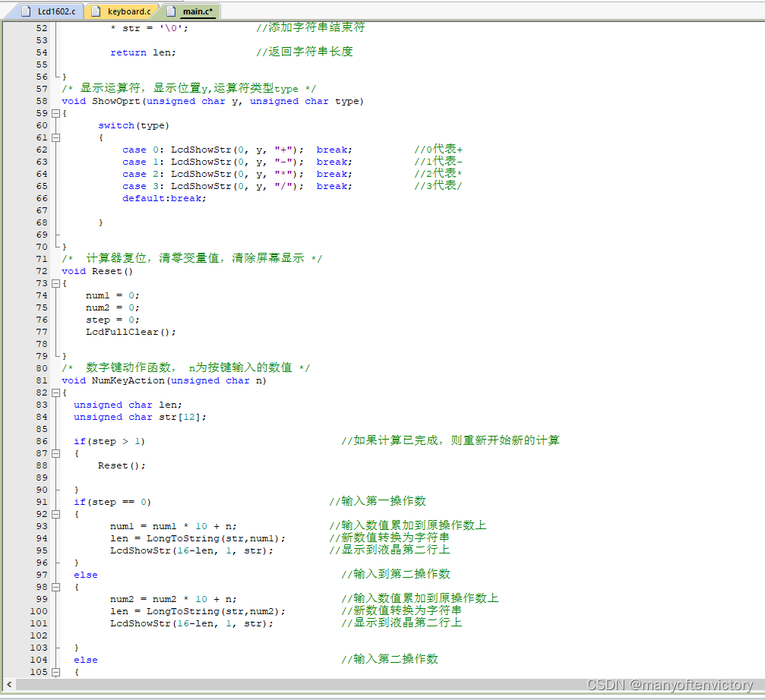Switch to the Lcd1602.c tab
Screen dimensions: 765x700
click(x=48, y=11)
